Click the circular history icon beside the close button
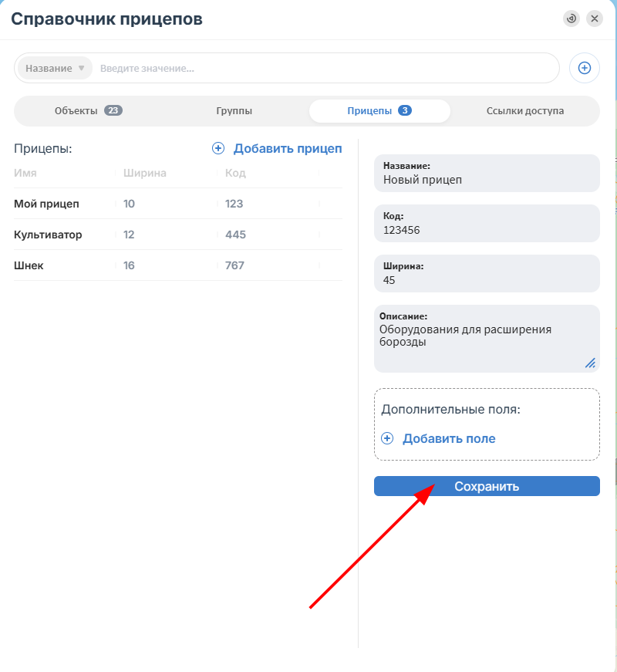 click(x=571, y=19)
